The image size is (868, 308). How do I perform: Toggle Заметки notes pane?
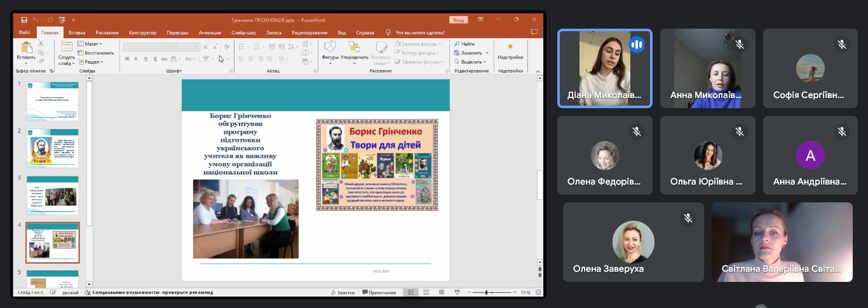342,293
